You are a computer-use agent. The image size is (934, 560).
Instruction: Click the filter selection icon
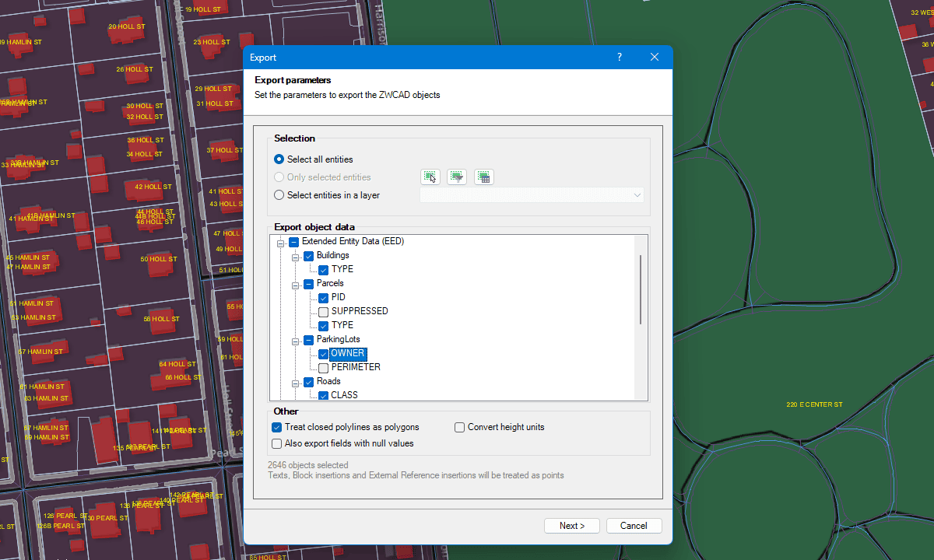(x=457, y=177)
